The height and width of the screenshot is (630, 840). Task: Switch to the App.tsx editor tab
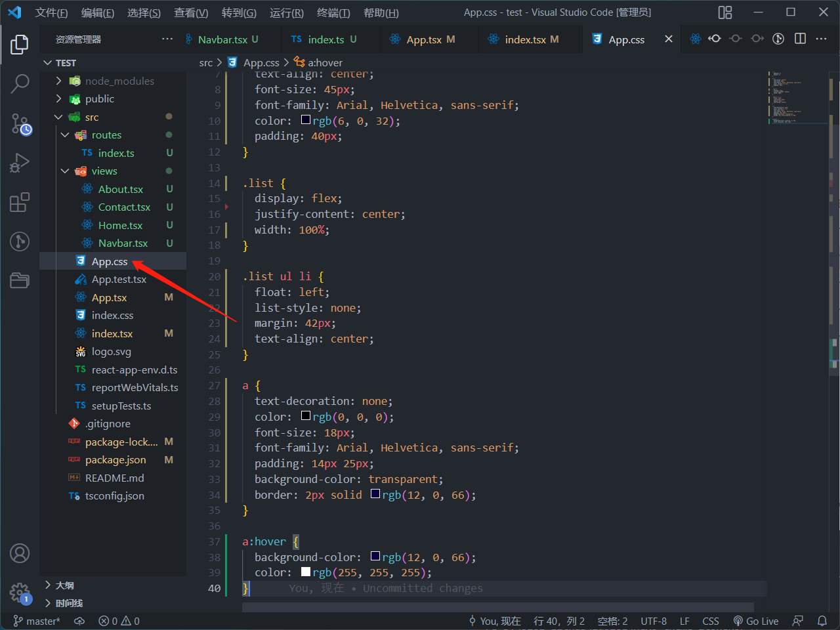(x=430, y=39)
